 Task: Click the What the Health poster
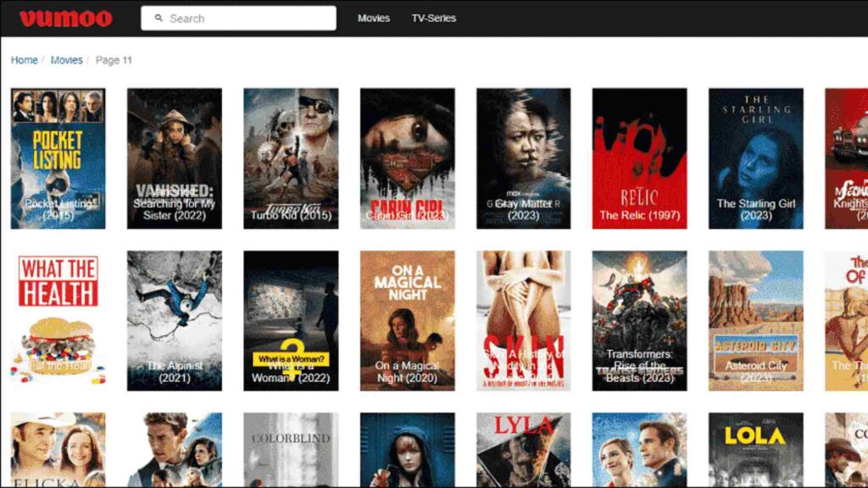(58, 320)
